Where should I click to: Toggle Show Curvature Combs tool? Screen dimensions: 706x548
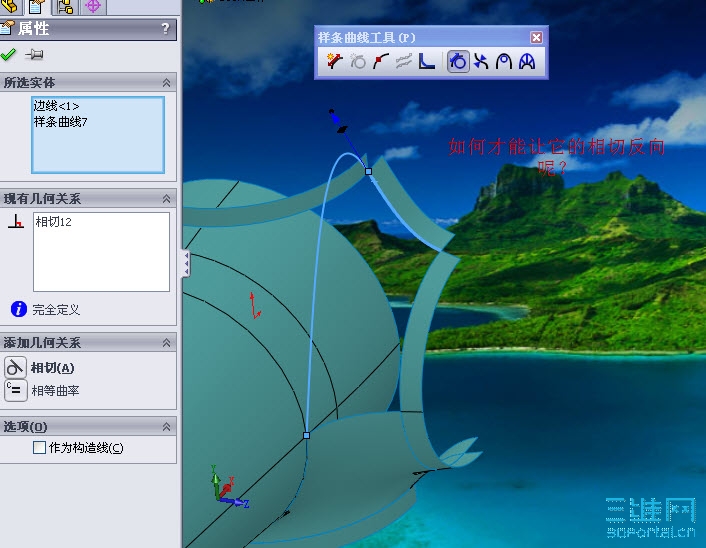(x=527, y=61)
